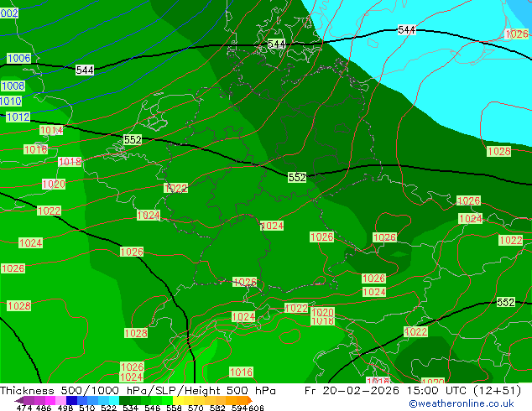Click the legend value '606'
This screenshot has height=411, width=532.
(256, 408)
